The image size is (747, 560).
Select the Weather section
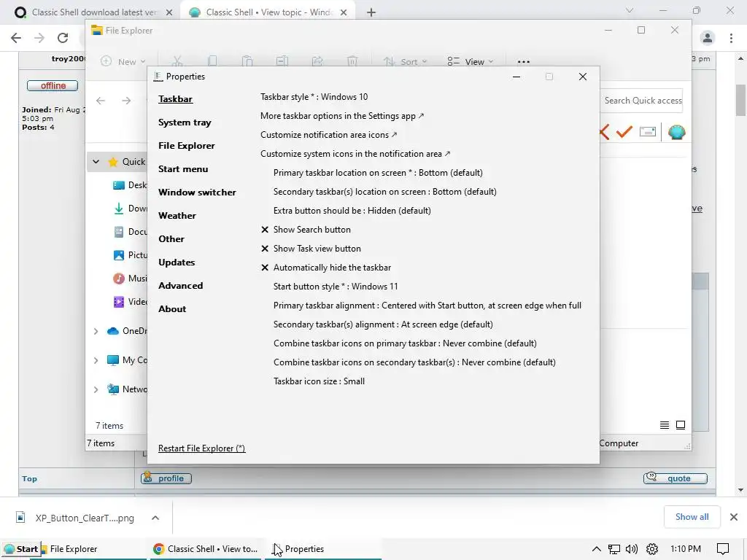177,216
